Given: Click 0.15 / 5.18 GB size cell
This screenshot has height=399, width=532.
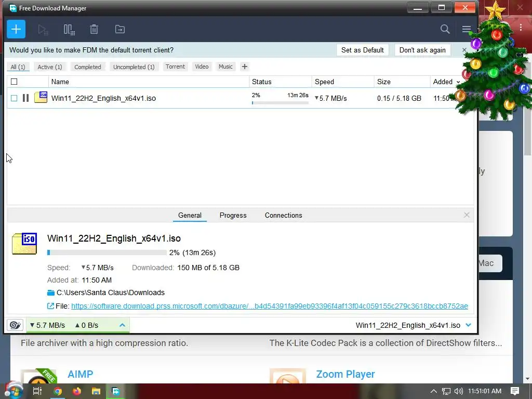Looking at the screenshot, I should click(x=399, y=98).
